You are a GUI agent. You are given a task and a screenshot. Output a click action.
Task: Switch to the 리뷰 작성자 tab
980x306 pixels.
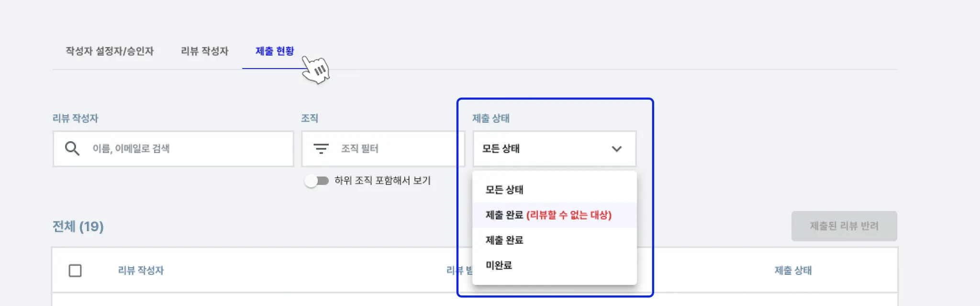point(204,51)
